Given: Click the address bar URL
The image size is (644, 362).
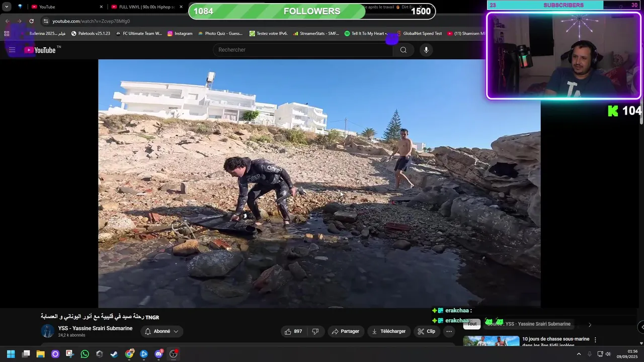Looking at the screenshot, I should 91,21.
